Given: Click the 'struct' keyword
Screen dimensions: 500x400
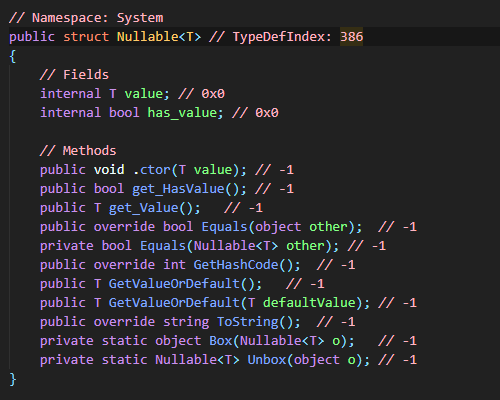Looking at the screenshot, I should pos(86,37).
